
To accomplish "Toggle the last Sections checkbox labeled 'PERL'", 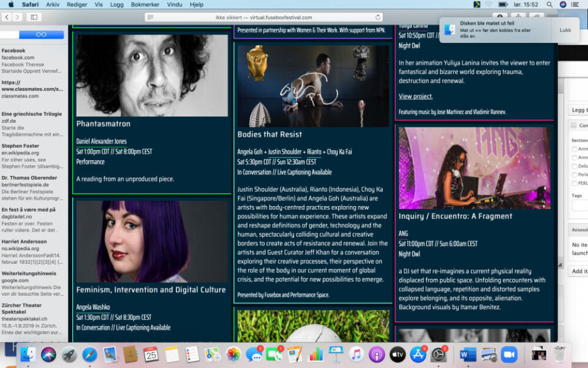I will 575,183.
